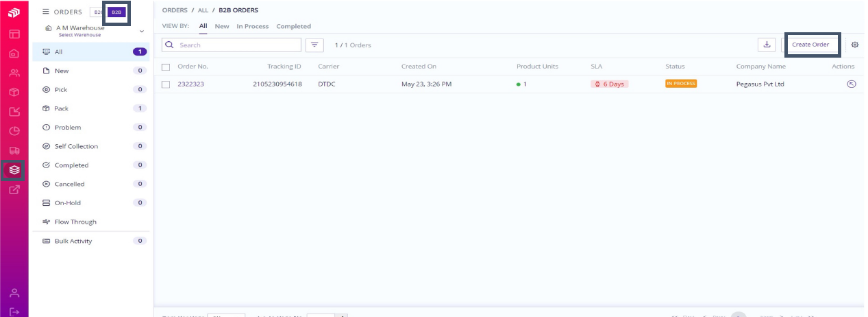Select the Cancelled sidebar item
Viewport: 868px width, 317px height.
point(94,184)
